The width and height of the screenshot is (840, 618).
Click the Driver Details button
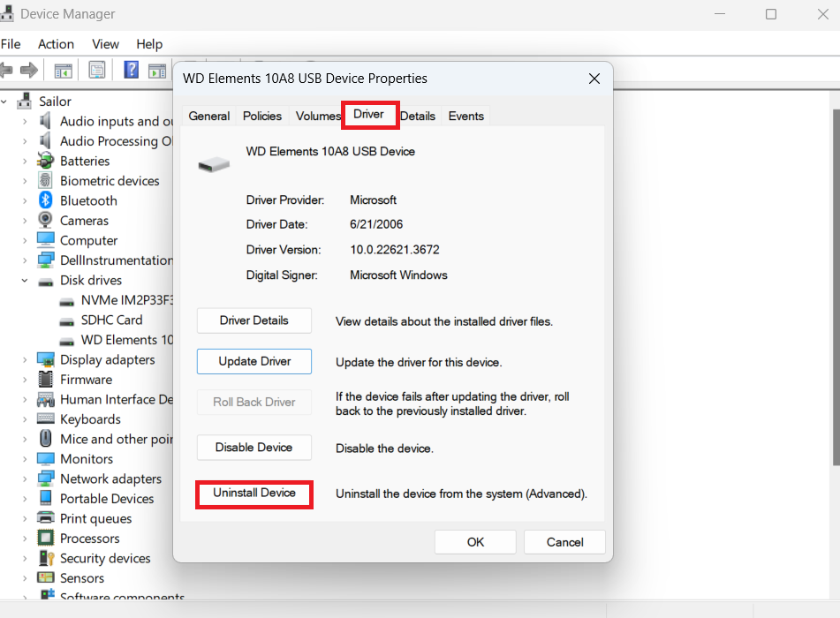click(254, 320)
